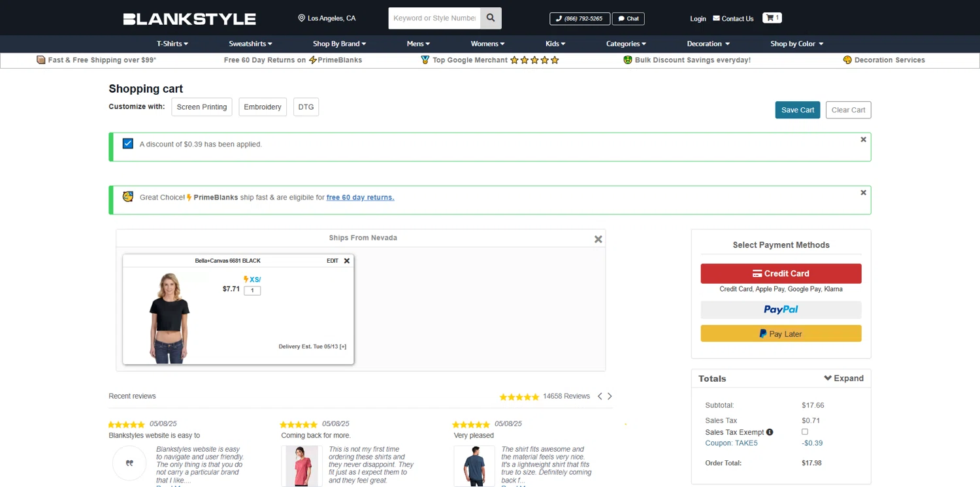This screenshot has height=487, width=980.
Task: Remove the Bella+Canvas 6681 BLACK item
Action: [x=347, y=261]
